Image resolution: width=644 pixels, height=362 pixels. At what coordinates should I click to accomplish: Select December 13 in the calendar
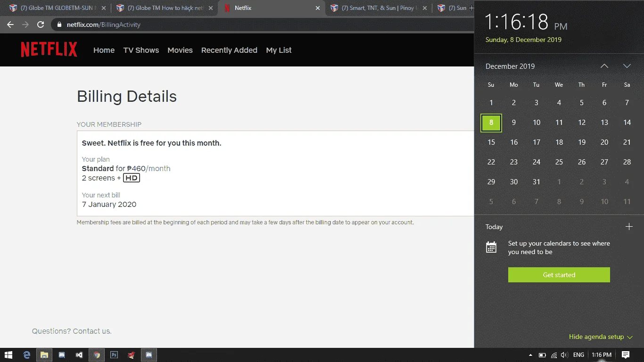[x=604, y=123]
